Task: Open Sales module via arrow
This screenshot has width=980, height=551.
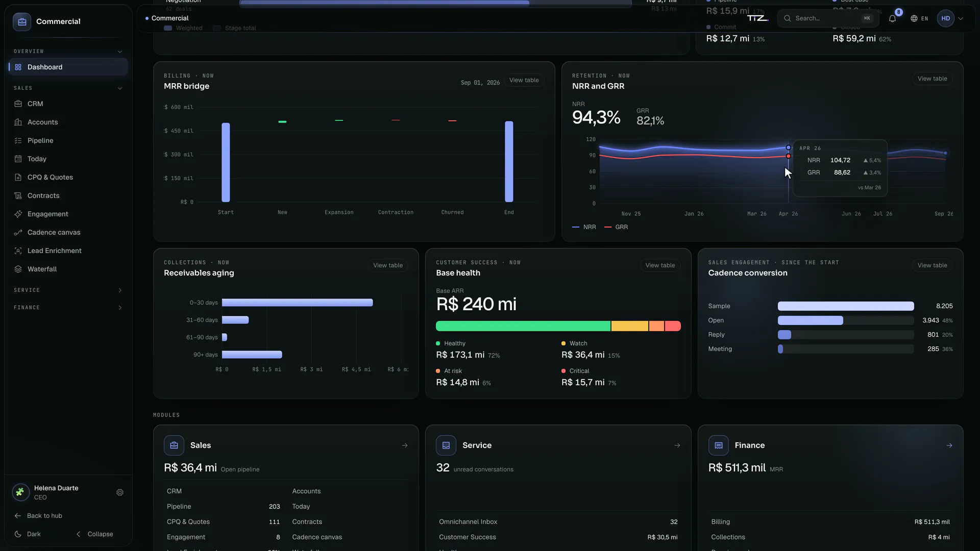Action: click(x=405, y=445)
